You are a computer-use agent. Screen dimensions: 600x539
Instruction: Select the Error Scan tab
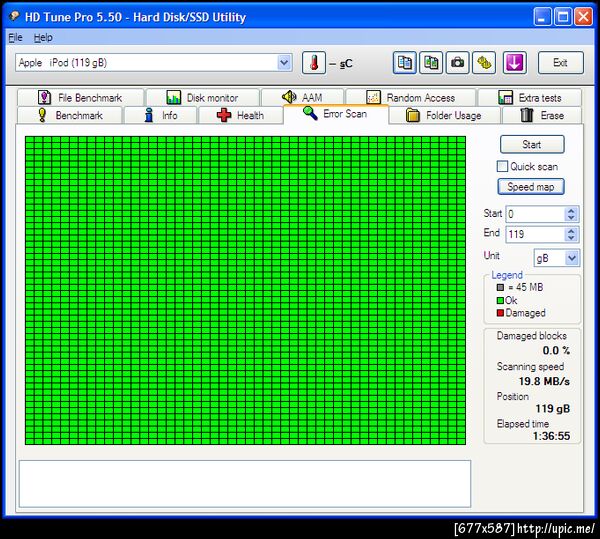pyautogui.click(x=336, y=114)
